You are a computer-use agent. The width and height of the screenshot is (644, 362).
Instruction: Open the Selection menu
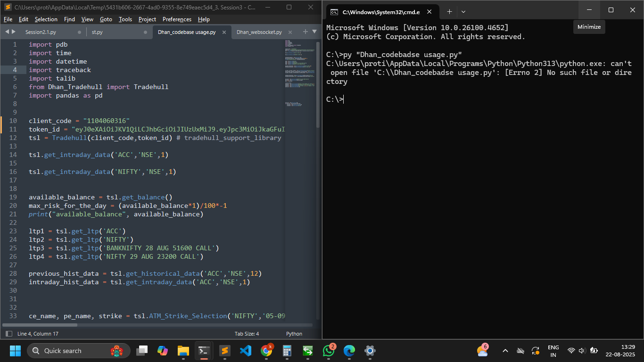(x=46, y=19)
